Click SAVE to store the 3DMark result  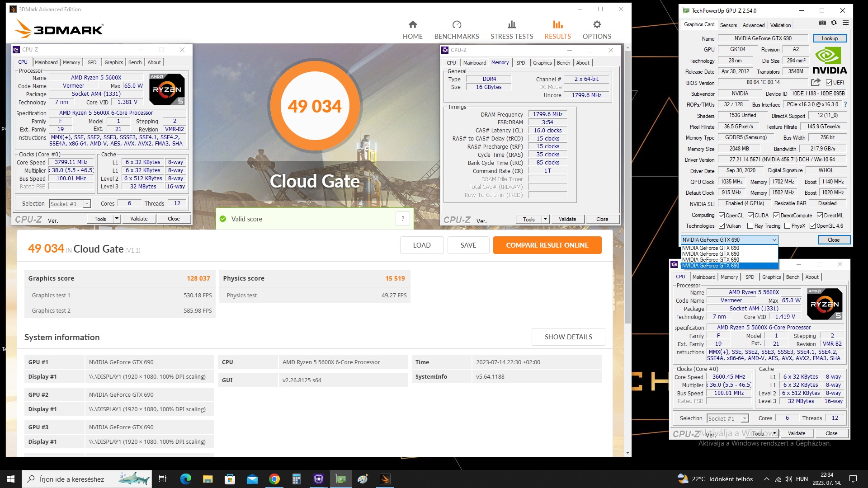click(x=468, y=245)
